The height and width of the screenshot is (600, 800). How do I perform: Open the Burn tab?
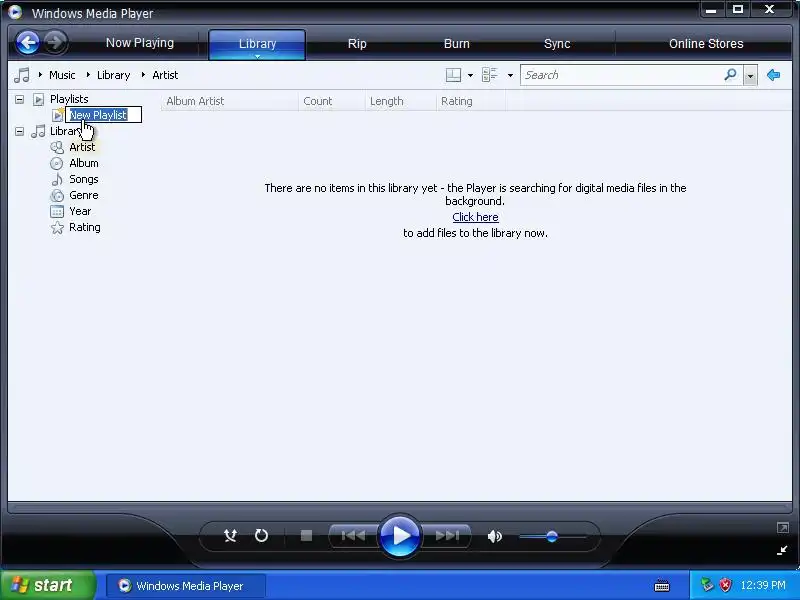pos(457,44)
